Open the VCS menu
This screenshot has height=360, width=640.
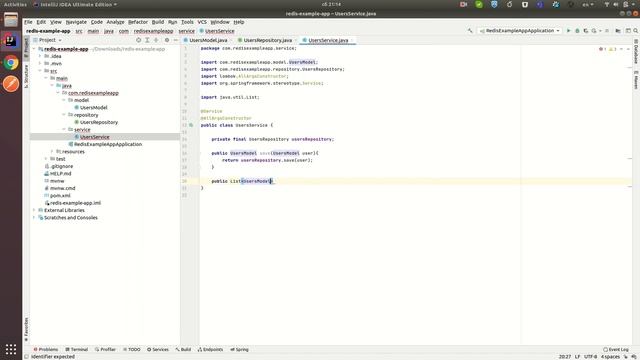click(x=202, y=22)
